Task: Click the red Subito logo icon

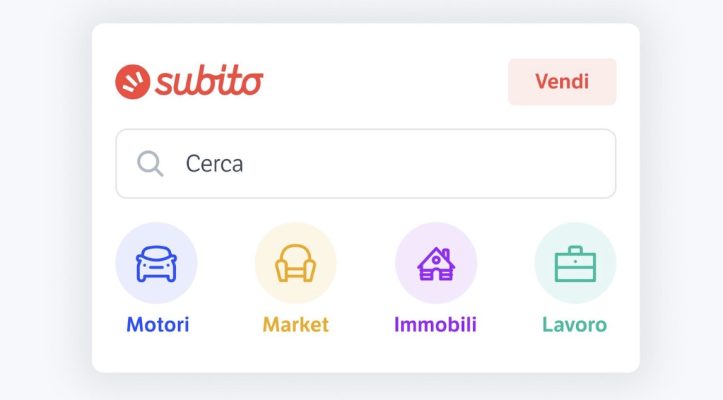Action: pos(132,82)
